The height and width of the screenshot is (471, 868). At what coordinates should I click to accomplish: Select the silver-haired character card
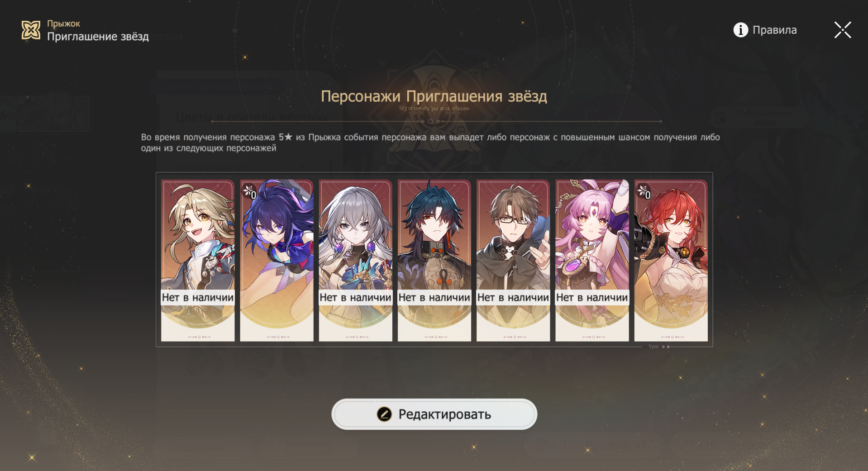click(356, 261)
